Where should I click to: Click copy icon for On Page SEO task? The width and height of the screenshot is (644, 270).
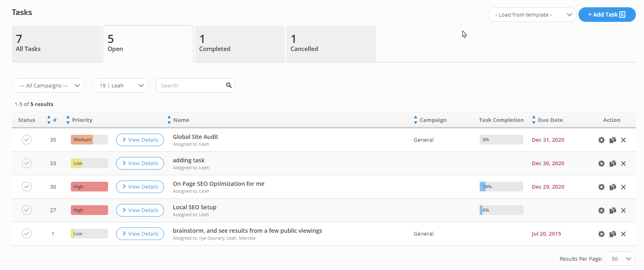pyautogui.click(x=612, y=187)
